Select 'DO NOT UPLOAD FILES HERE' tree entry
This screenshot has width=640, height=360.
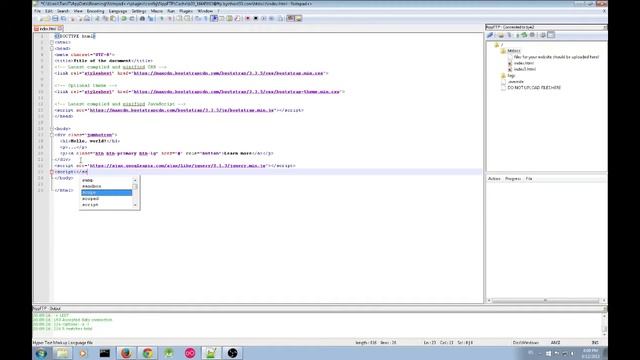(x=534, y=88)
